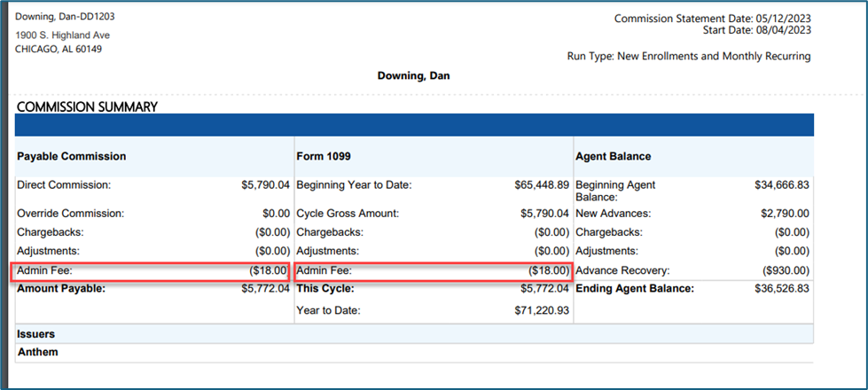Select the Override Commission row label
Viewport: 868px width, 390px height.
pyautogui.click(x=71, y=213)
